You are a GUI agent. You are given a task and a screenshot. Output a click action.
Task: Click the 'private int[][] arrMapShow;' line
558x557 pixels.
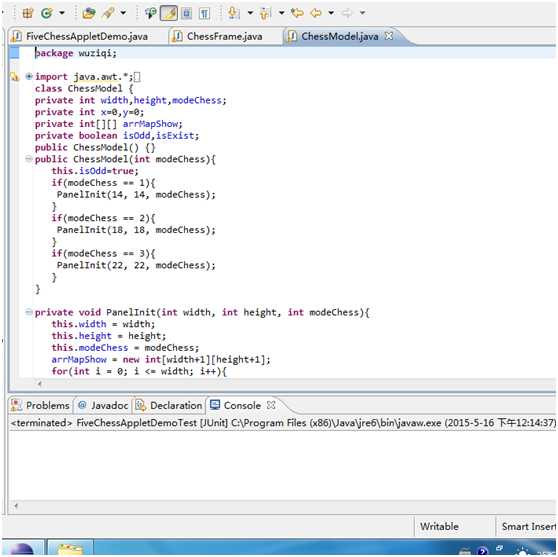pyautogui.click(x=109, y=124)
